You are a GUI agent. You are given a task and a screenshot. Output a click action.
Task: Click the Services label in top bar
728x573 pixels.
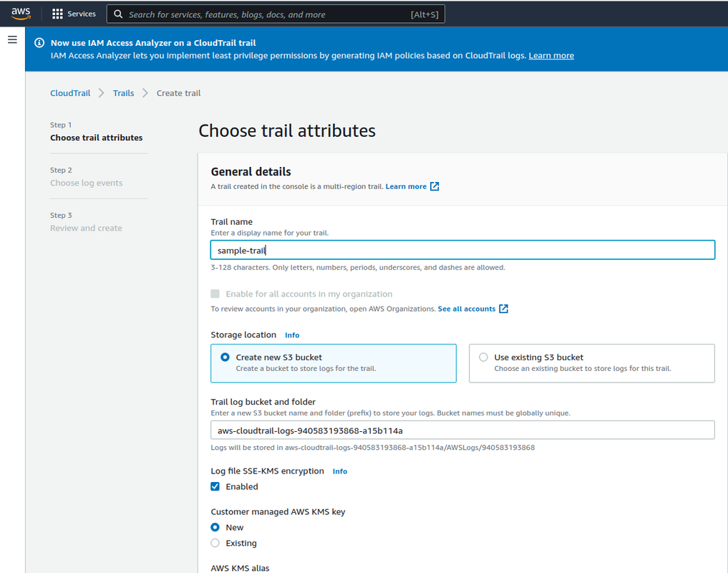coord(82,14)
